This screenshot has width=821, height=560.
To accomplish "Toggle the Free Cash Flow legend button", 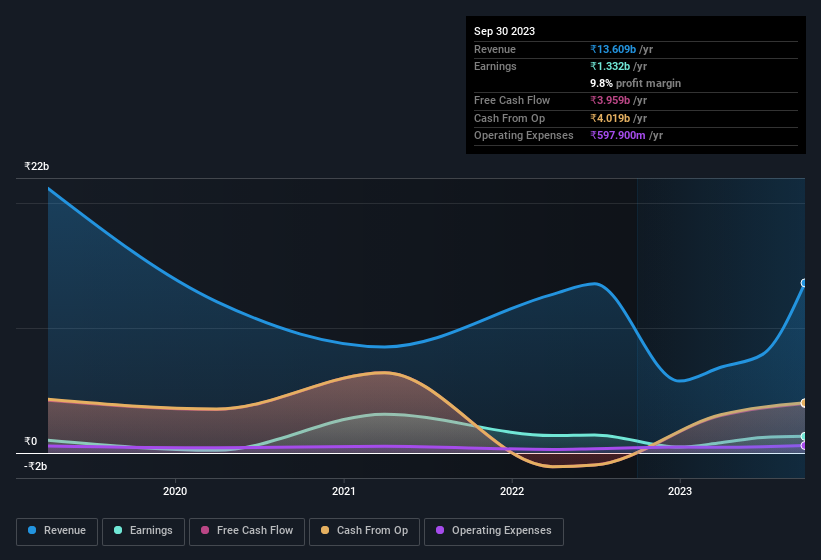I will (247, 531).
